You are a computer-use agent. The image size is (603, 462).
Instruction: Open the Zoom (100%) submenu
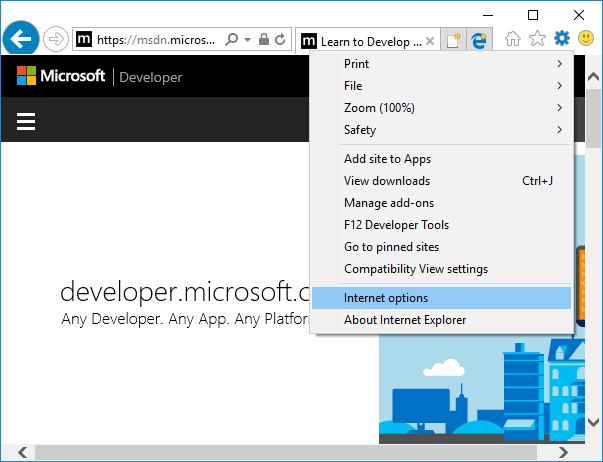[441, 108]
